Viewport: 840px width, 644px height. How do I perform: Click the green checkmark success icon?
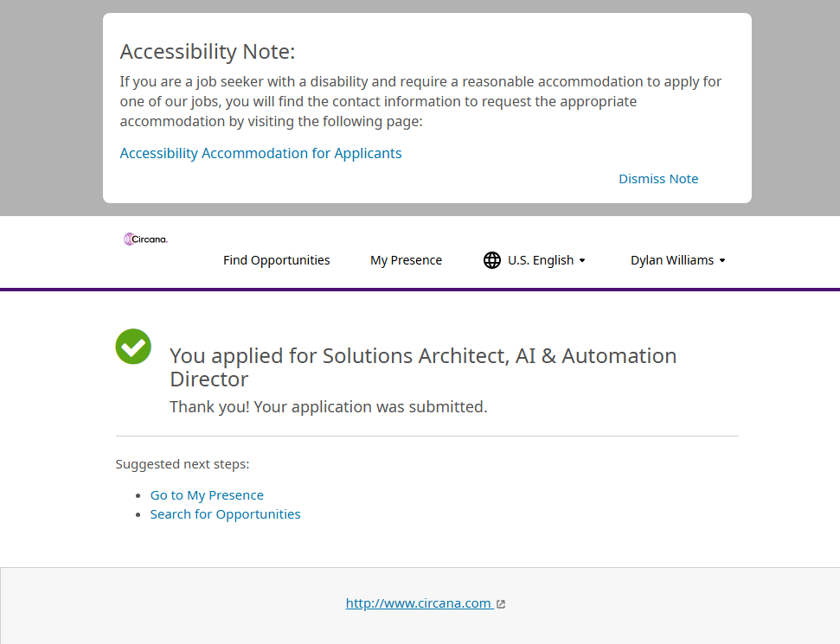(133, 347)
